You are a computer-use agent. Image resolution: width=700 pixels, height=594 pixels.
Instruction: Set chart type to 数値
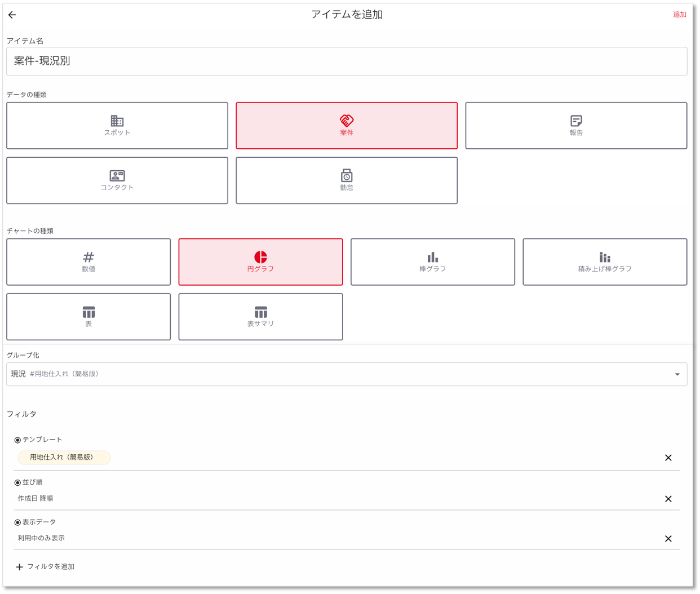click(88, 262)
